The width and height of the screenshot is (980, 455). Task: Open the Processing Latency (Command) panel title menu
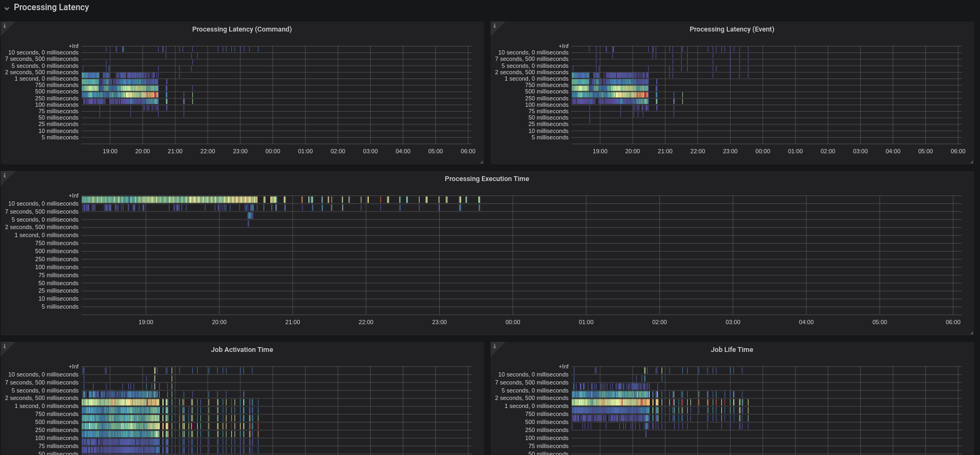242,29
